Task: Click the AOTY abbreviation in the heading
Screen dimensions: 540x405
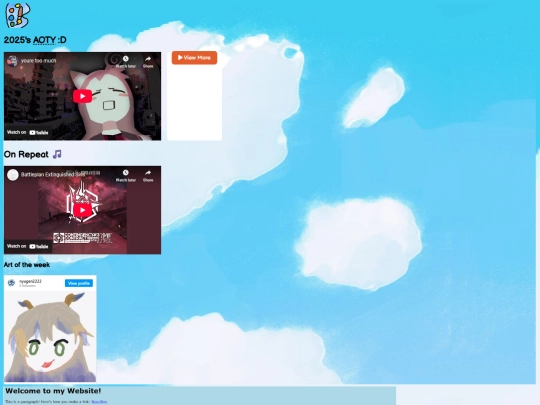Action: pyautogui.click(x=44, y=40)
